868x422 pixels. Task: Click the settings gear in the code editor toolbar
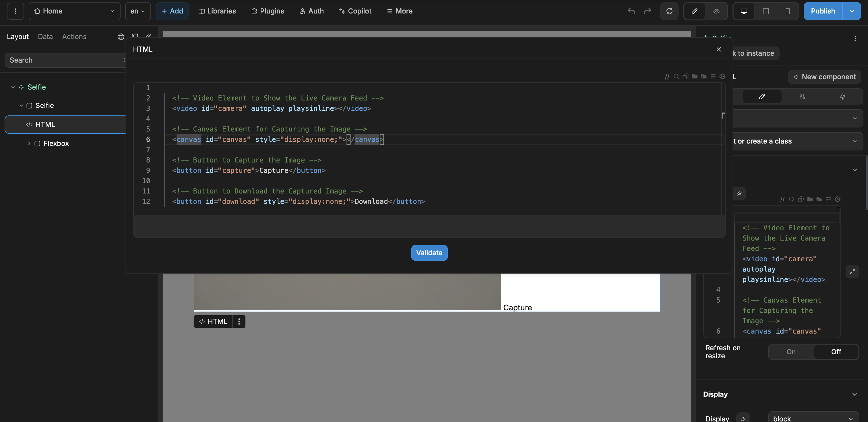pos(722,77)
